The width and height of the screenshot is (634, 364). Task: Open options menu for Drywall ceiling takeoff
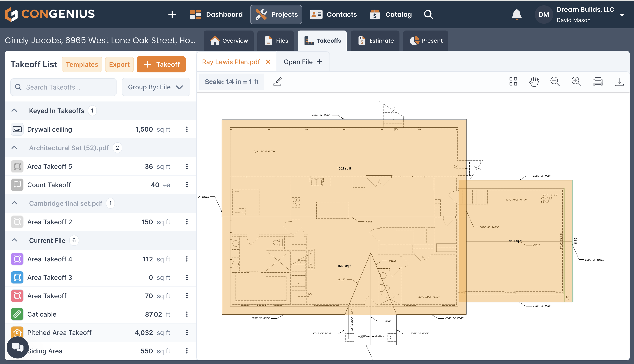[187, 129]
